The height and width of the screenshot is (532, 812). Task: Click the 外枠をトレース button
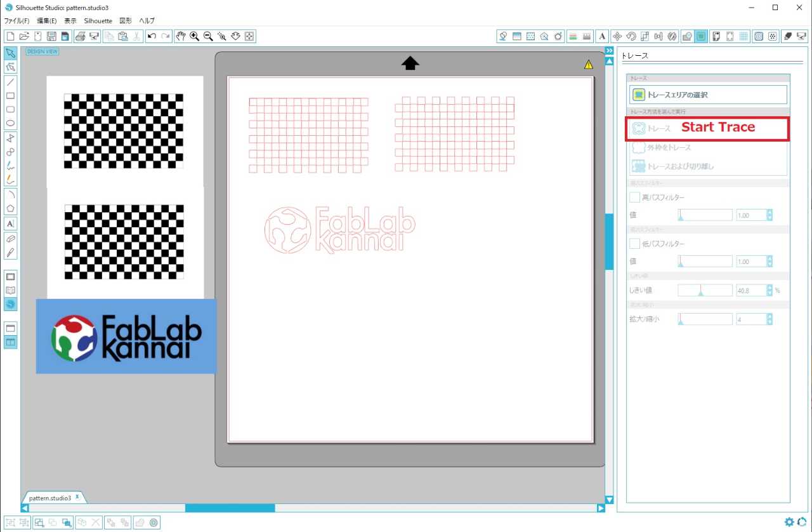pyautogui.click(x=708, y=147)
